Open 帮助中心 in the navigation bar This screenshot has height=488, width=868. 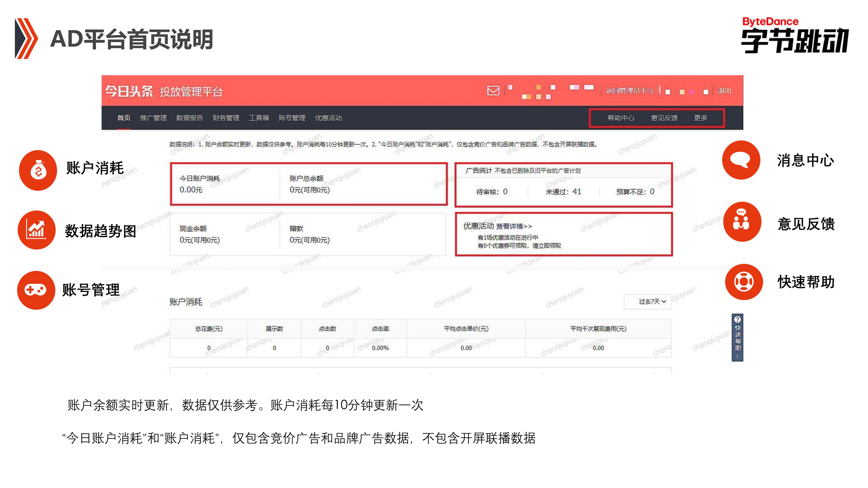(x=621, y=118)
